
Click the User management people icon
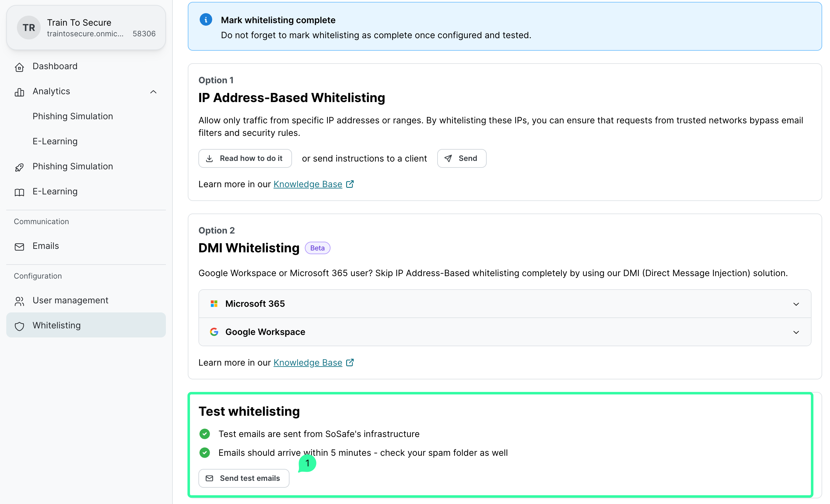pos(19,301)
